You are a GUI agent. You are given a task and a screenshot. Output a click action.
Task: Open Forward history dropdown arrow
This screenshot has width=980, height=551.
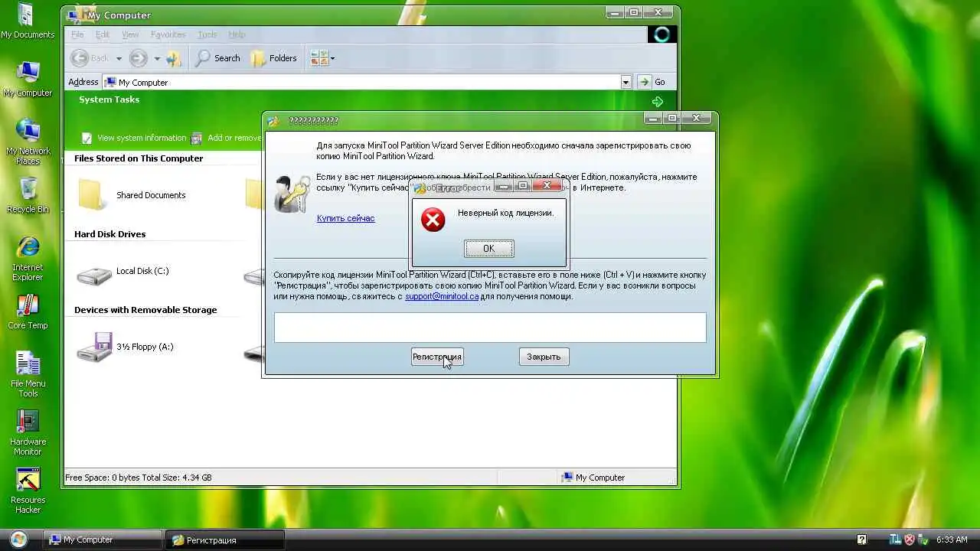click(x=156, y=58)
